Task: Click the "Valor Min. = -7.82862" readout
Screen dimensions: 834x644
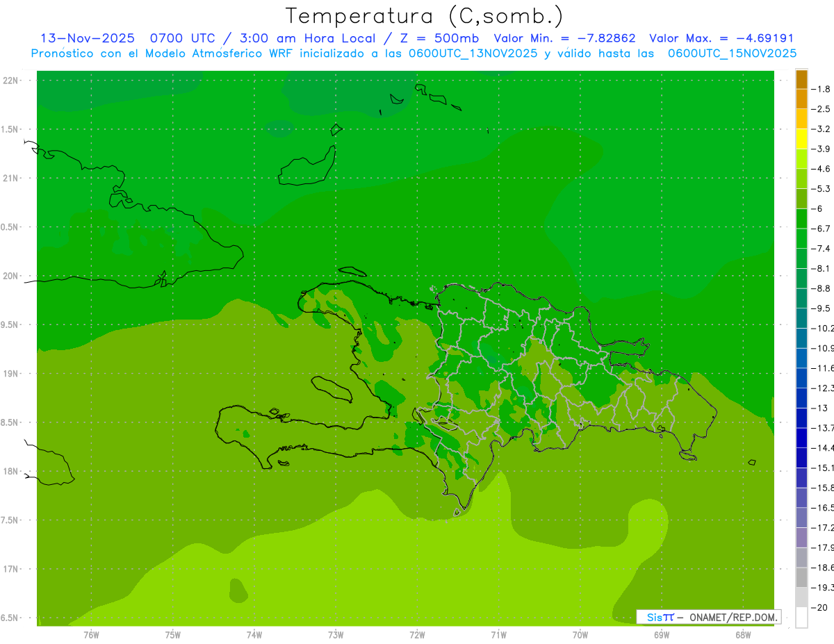Action: [564, 38]
